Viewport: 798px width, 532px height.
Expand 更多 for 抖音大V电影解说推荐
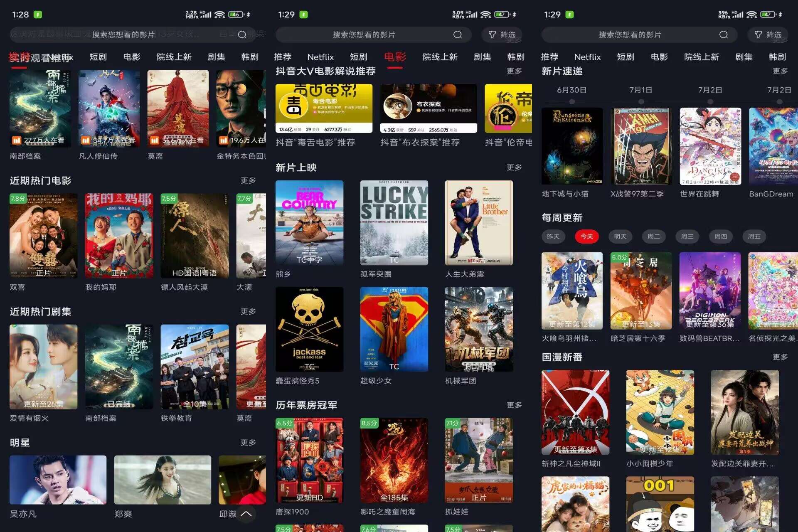[514, 71]
